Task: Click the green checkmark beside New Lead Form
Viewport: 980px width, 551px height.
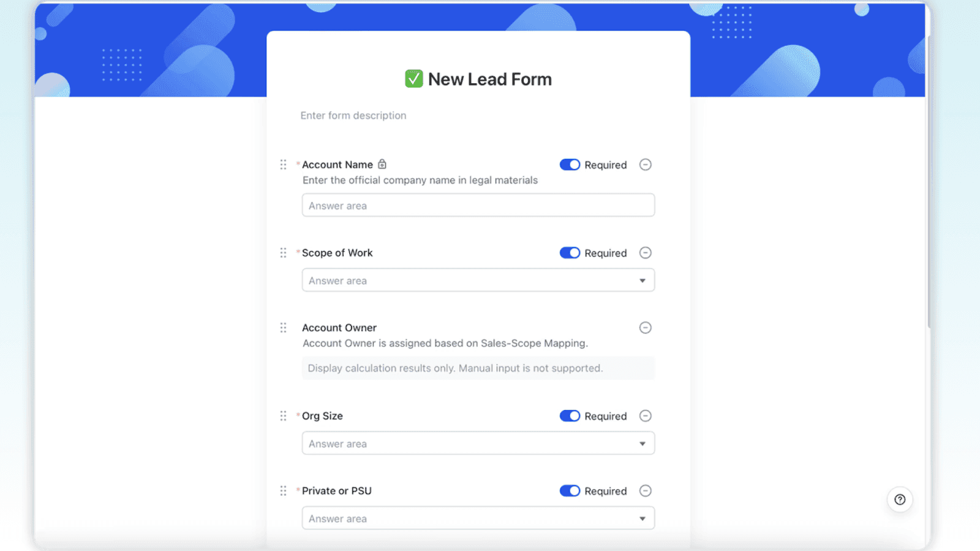Action: (x=413, y=78)
